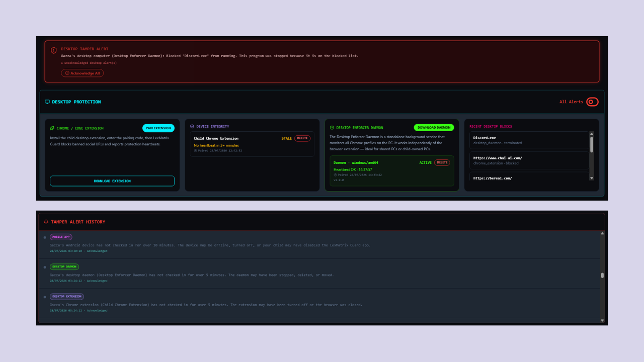Click the desktop daemon not checked in alert message
The width and height of the screenshot is (644, 362).
pyautogui.click(x=192, y=275)
